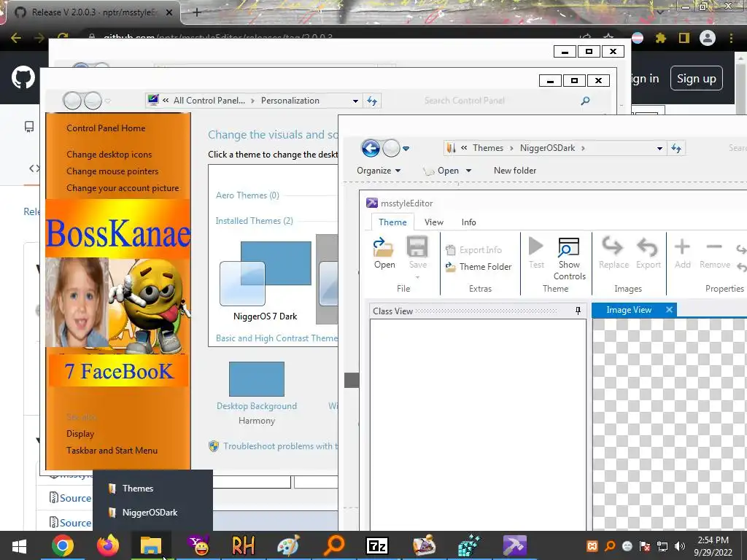This screenshot has width=747, height=560.
Task: Open the Paint palette taskbar icon
Action: point(288,545)
